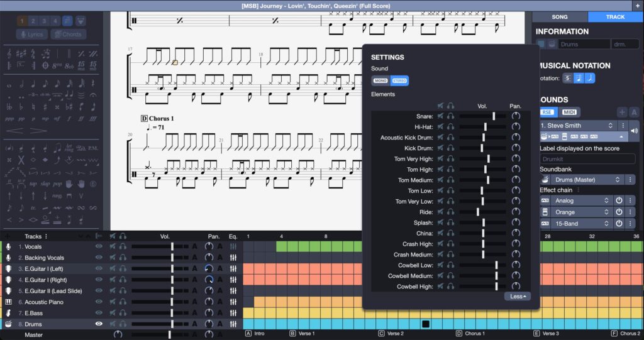Select voice 2 in edition palette
The width and height of the screenshot is (644, 340).
34,21
